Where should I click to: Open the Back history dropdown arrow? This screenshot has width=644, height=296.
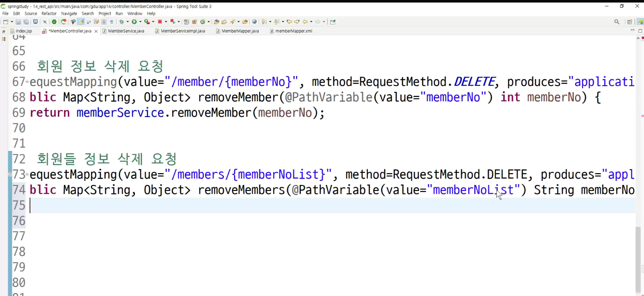coord(311,22)
